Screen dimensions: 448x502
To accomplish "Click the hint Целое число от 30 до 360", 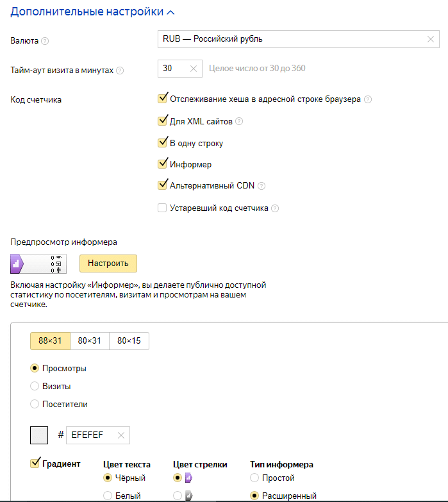I will 257,68.
